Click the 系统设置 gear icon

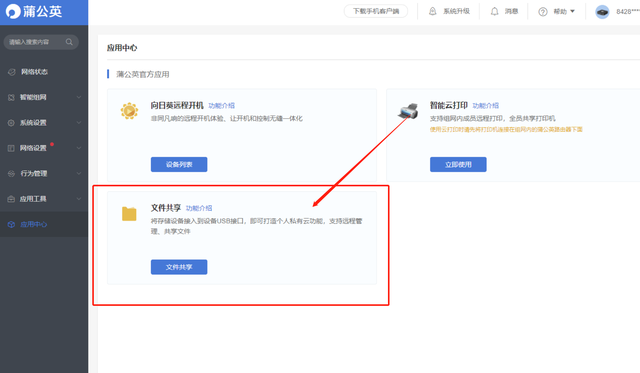click(11, 122)
